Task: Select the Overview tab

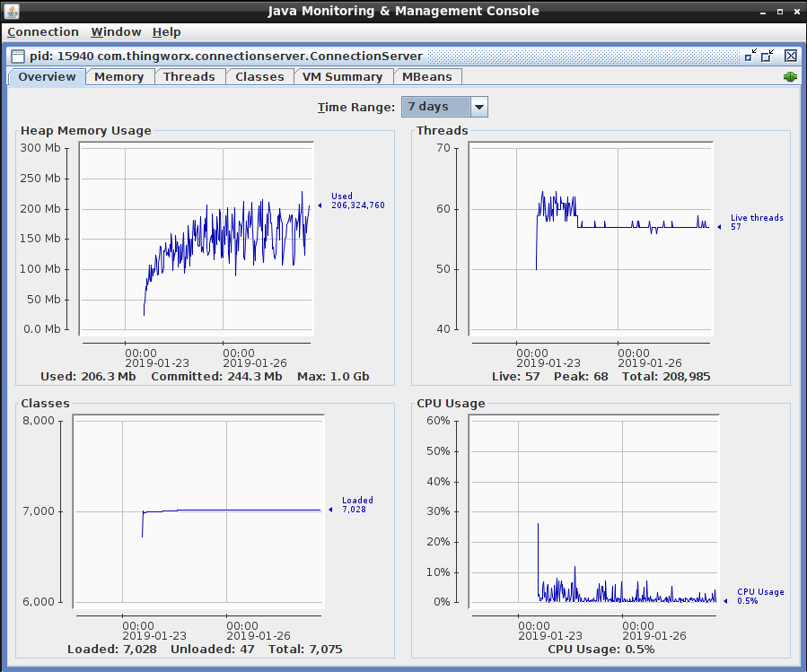Action: (x=47, y=77)
